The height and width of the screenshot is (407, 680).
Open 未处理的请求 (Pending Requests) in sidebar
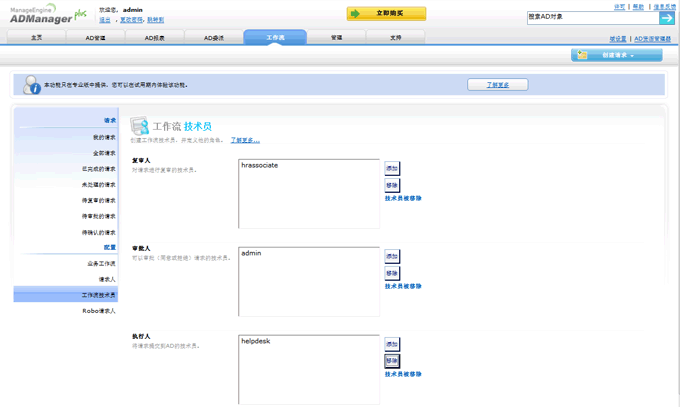(x=99, y=184)
